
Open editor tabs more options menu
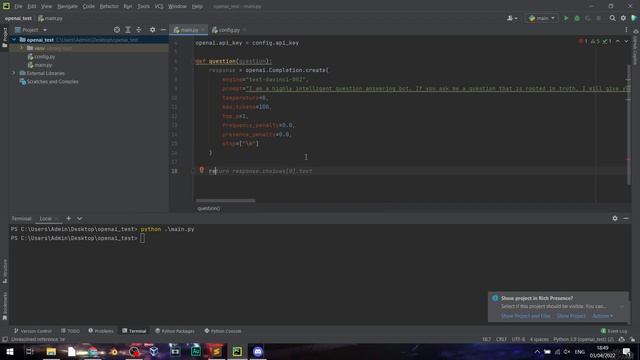(626, 30)
